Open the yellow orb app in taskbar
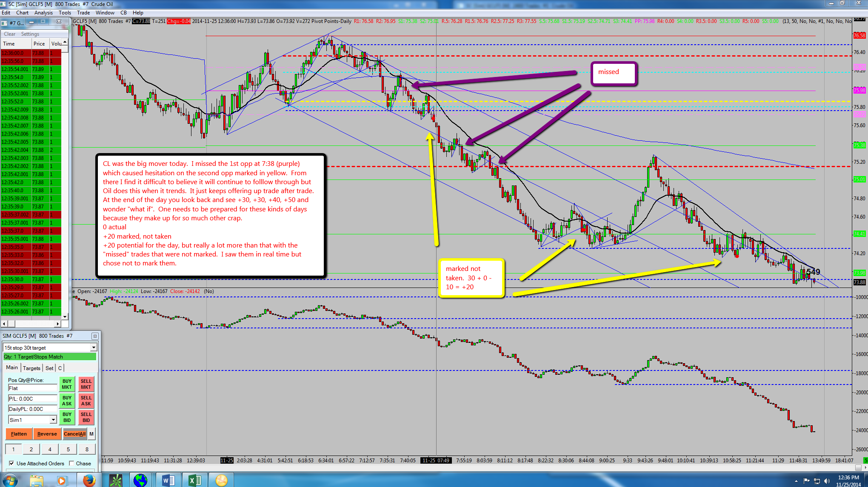Image resolution: width=868 pixels, height=487 pixels. pos(221,480)
